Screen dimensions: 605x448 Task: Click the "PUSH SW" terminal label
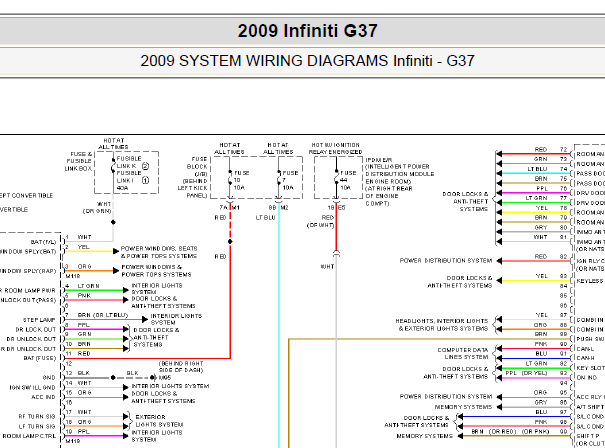590,339
